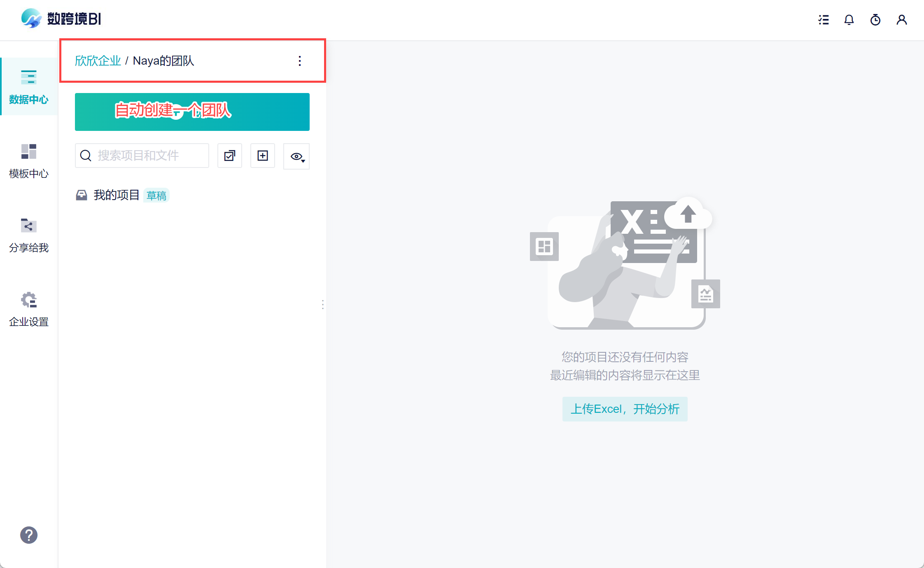Open the three-dot team options menu
The height and width of the screenshot is (568, 924).
[x=300, y=61]
